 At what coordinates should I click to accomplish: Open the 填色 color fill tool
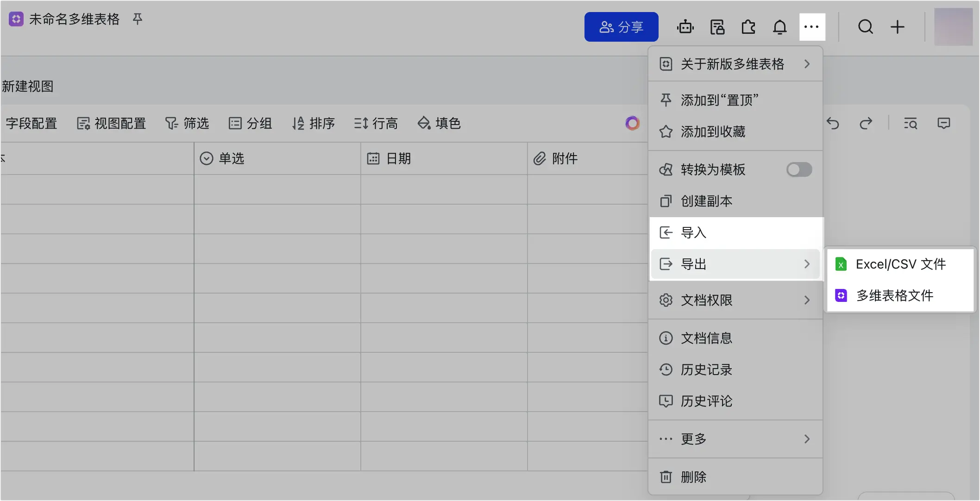[x=439, y=123]
